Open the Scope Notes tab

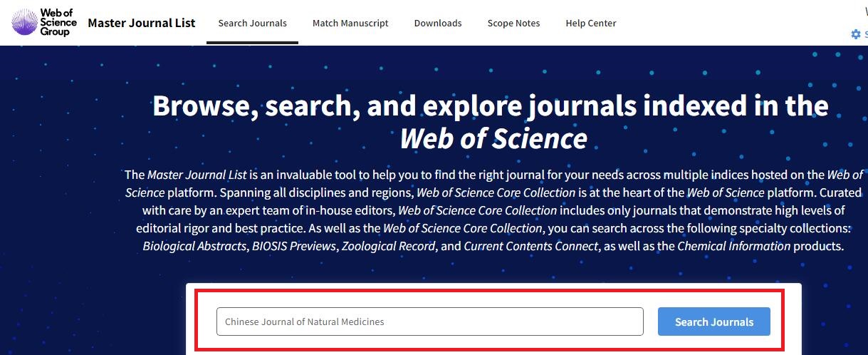click(x=513, y=23)
